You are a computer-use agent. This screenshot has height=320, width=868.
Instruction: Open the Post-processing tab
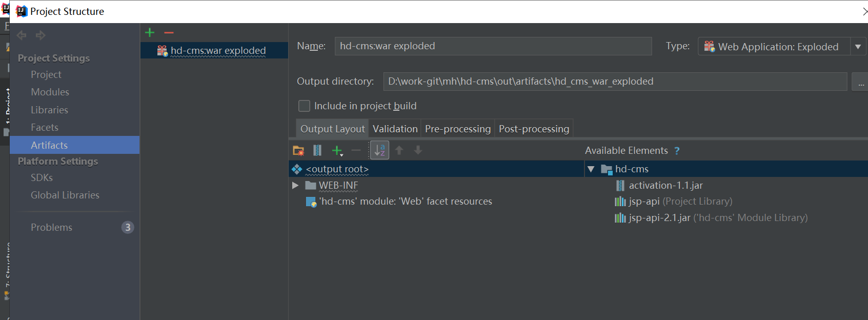coord(534,129)
